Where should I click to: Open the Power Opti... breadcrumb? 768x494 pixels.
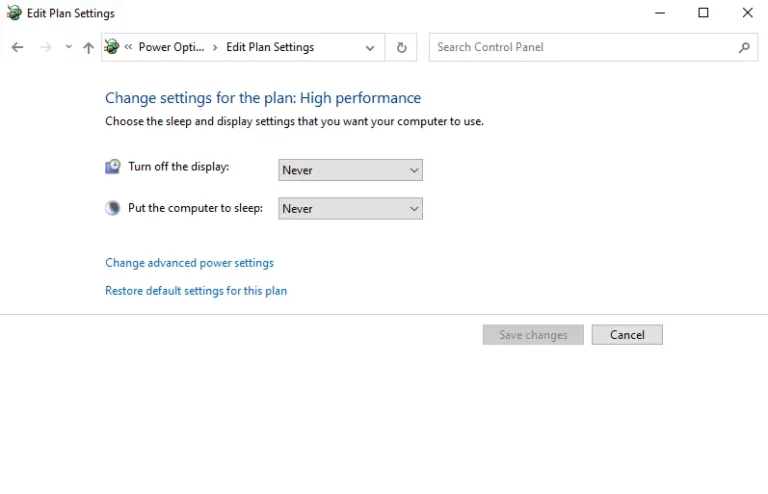[x=171, y=47]
